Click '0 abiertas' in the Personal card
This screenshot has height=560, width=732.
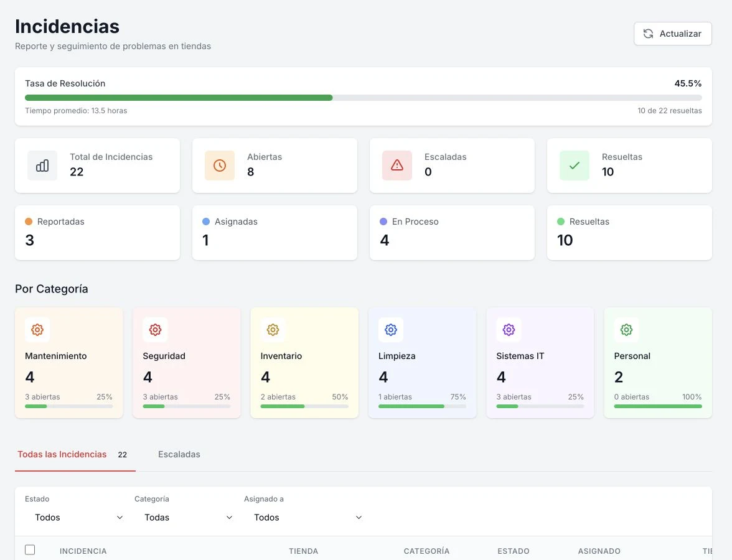[632, 397]
